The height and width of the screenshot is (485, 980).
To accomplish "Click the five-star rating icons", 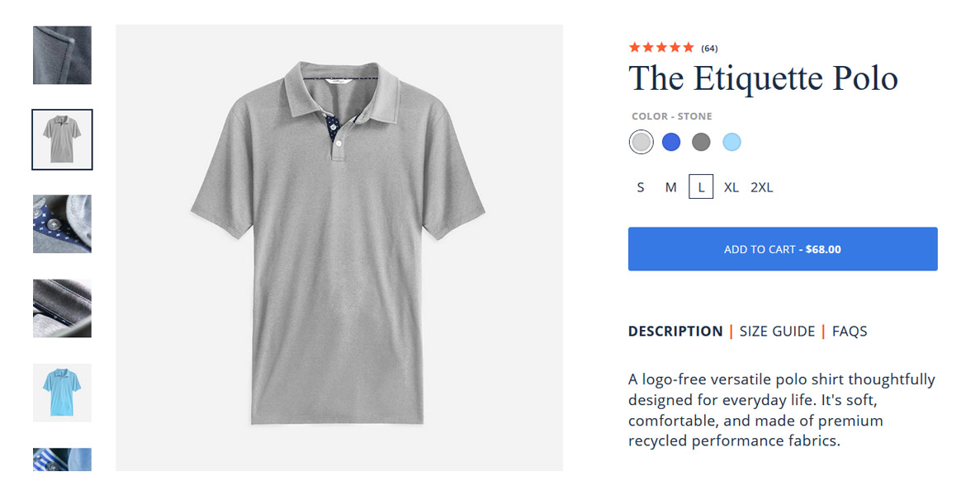I will coord(661,48).
